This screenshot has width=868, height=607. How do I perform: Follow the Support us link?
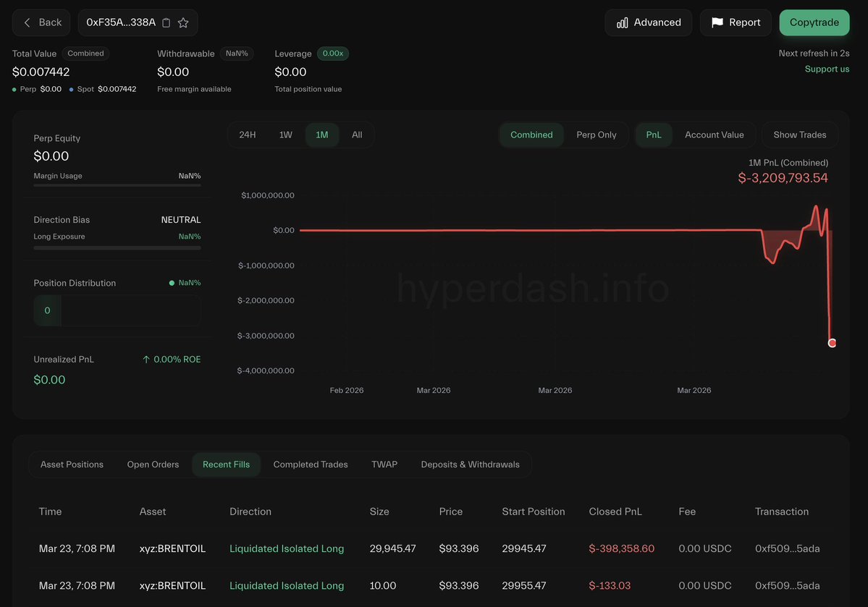point(827,69)
